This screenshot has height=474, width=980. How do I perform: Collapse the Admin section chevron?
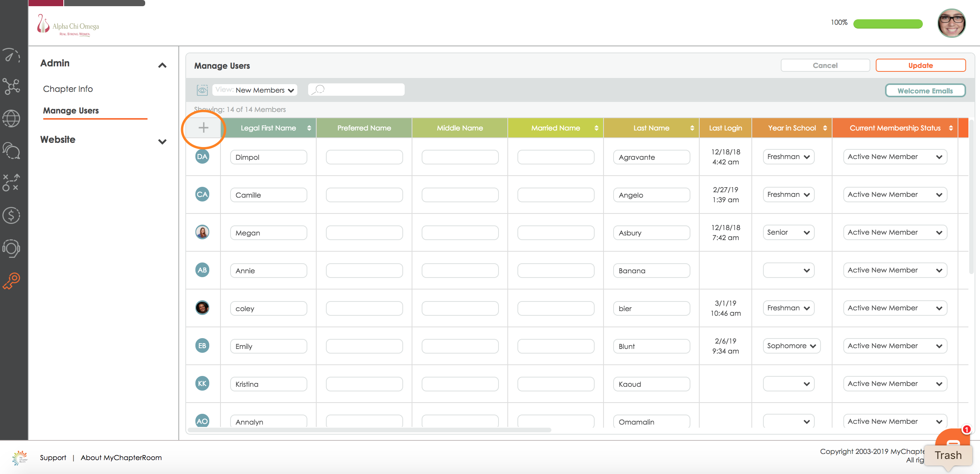(162, 65)
